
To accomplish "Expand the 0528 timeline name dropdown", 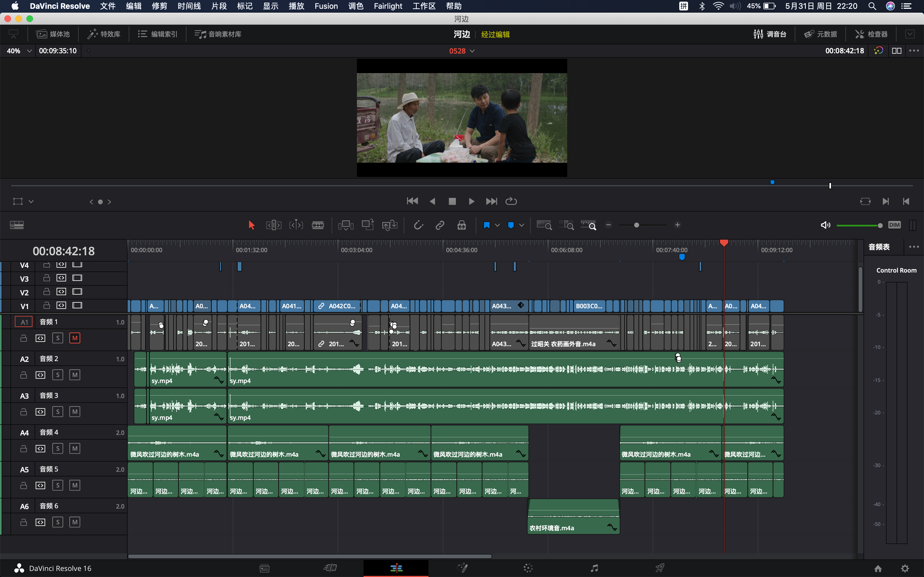I will pyautogui.click(x=472, y=51).
